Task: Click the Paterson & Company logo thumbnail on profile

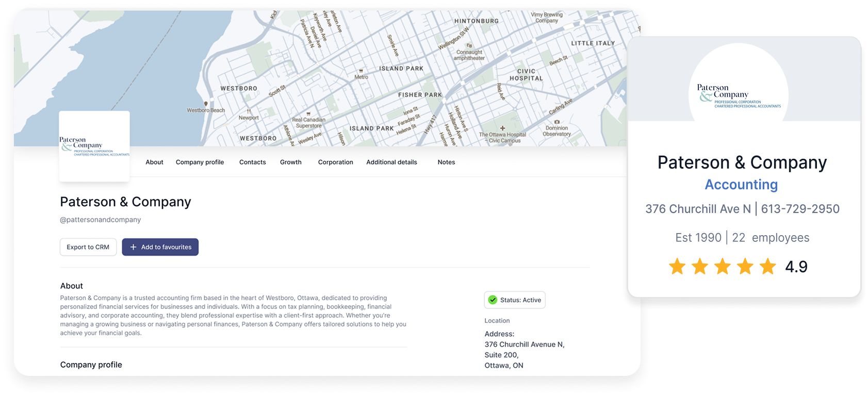Action: [x=94, y=146]
